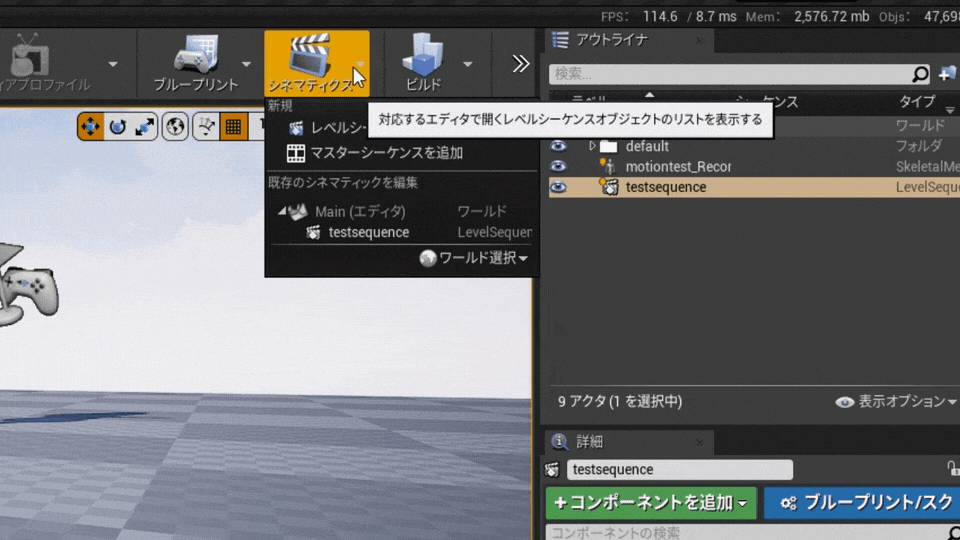Viewport: 960px width, 540px height.
Task: Click the Outliner search magnifier icon
Action: pos(920,74)
